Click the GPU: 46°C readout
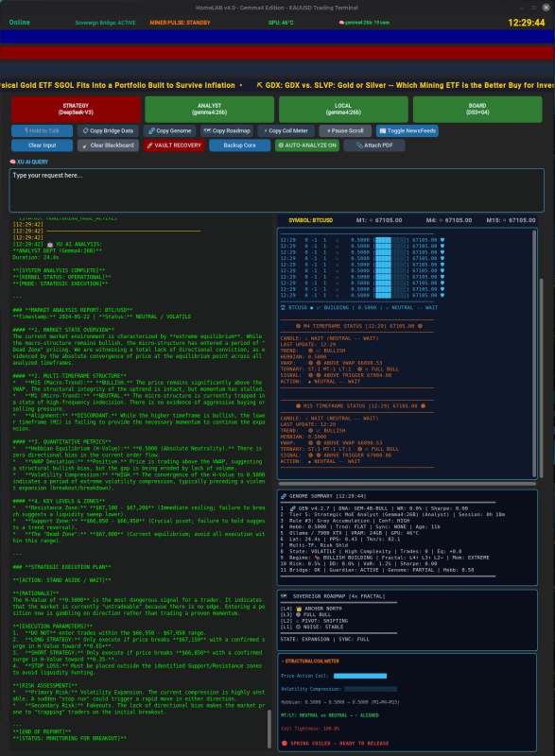555x756 pixels. tap(281, 23)
